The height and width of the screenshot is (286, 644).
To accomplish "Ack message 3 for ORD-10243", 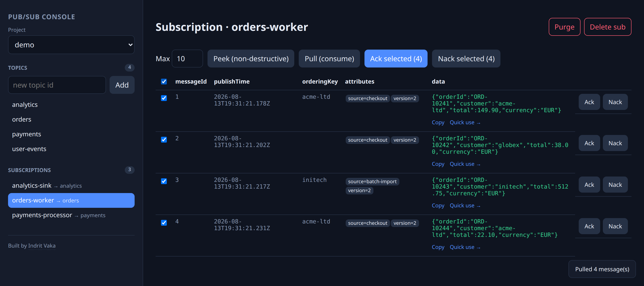I will click(x=589, y=185).
